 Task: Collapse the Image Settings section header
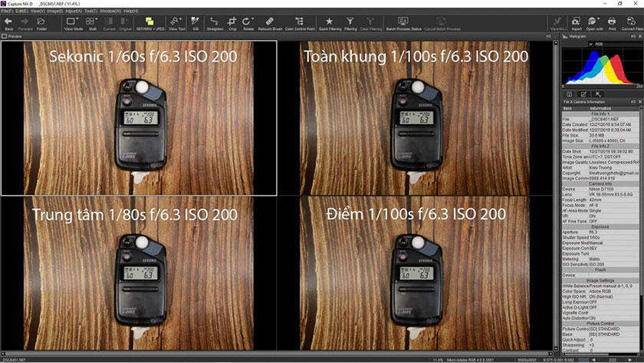pos(600,280)
